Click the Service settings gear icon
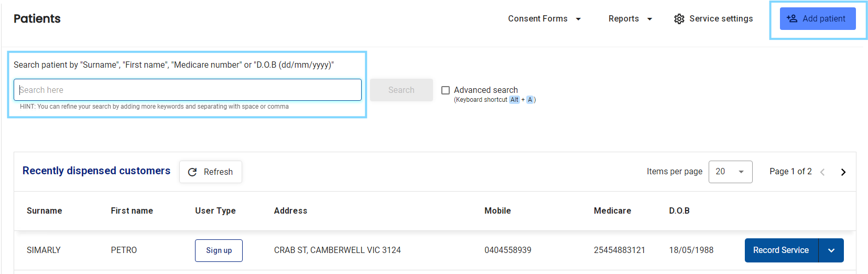This screenshot has height=274, width=868. tap(679, 19)
